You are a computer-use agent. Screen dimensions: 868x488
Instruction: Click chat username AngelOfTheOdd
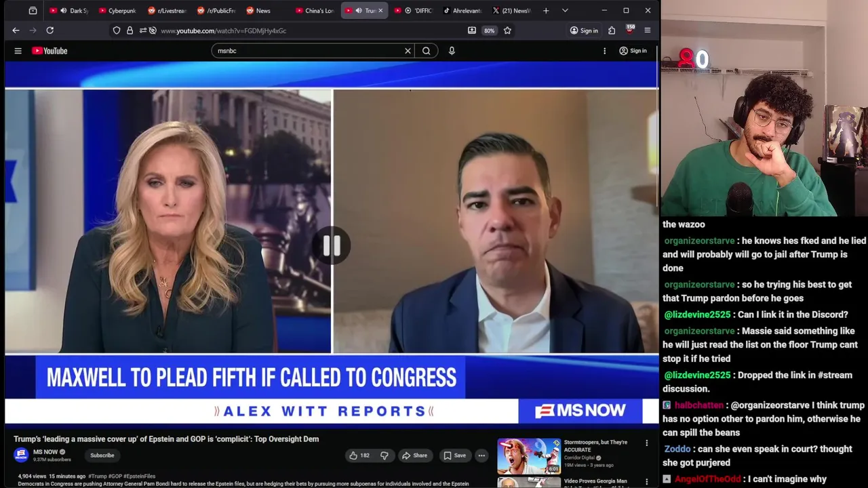point(708,479)
